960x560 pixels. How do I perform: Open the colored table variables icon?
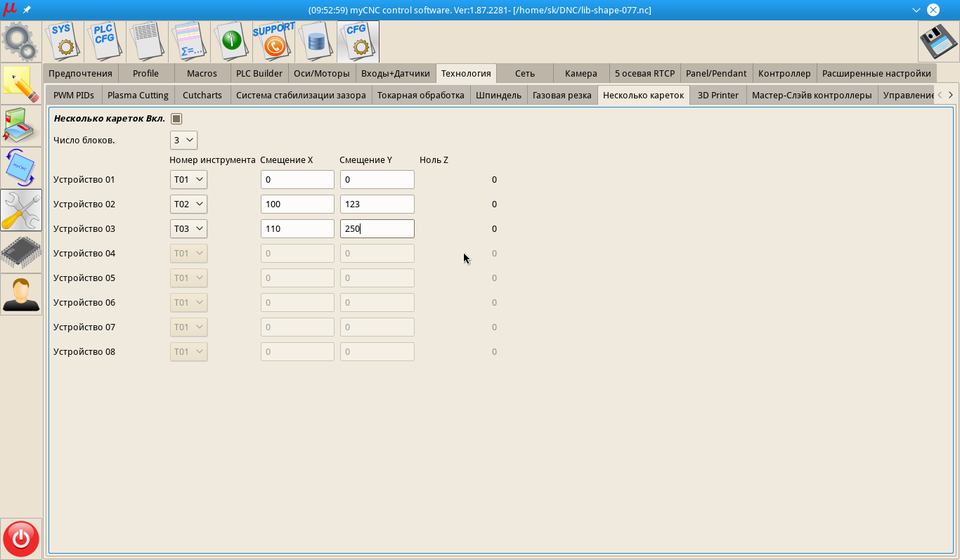(x=190, y=41)
